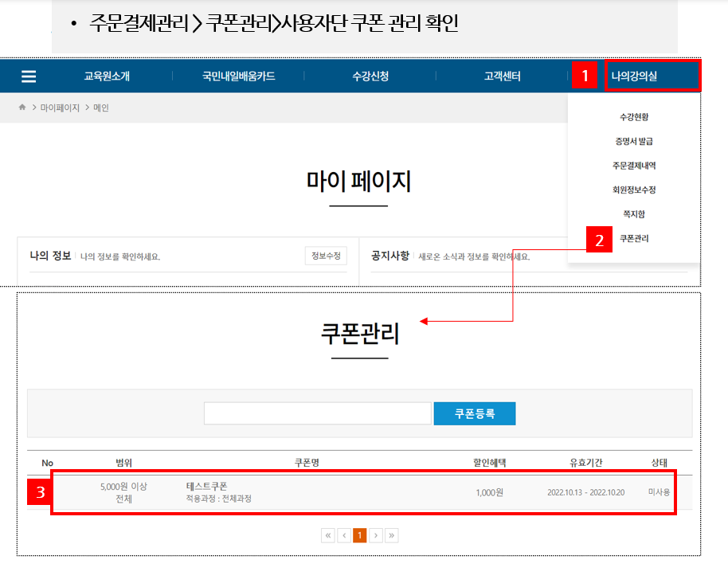Click 마이페이지 breadcrumb link
This screenshot has height=587, width=728.
click(x=60, y=108)
